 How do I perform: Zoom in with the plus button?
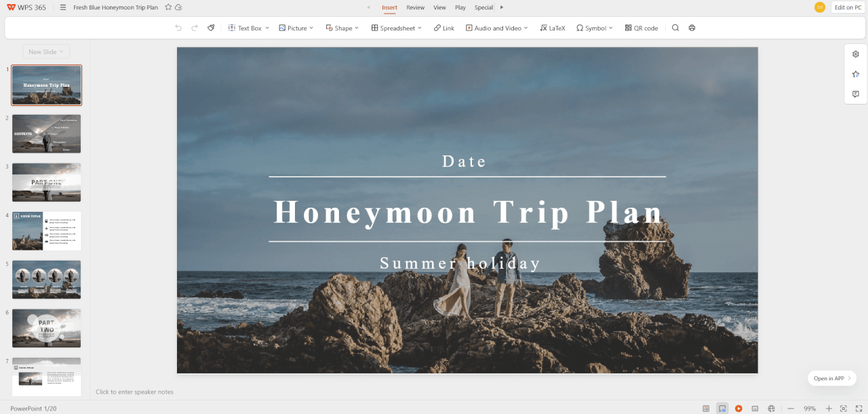829,409
